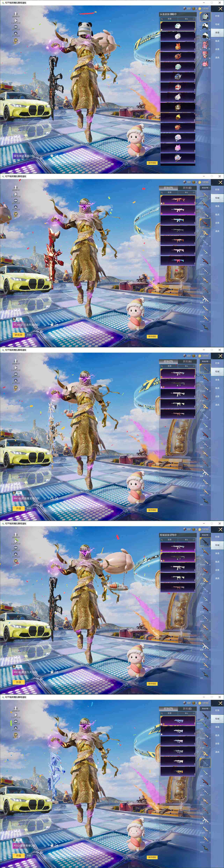Viewport: 224px width, 868px height.
Task: Select the second skin row in M416-墨龙九天 window
Action: tap(178, 557)
